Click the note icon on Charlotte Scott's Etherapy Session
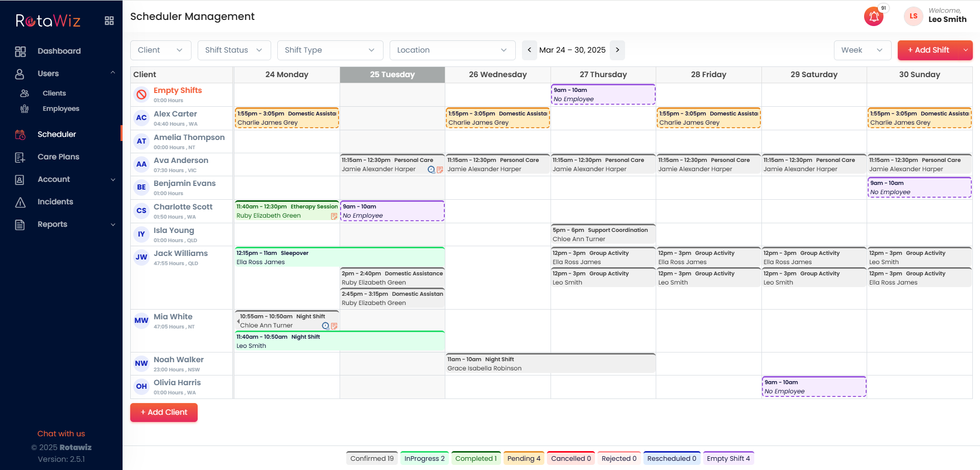This screenshot has height=470, width=980. pos(334,217)
